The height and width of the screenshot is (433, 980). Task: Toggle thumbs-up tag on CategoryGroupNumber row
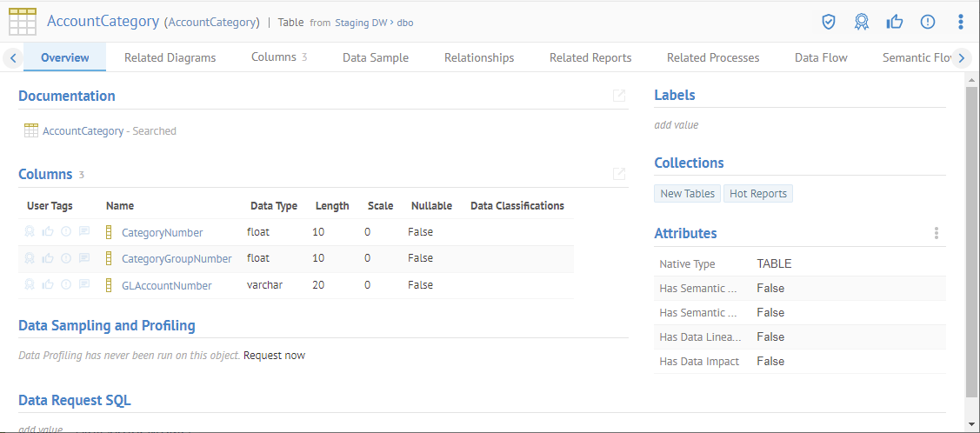48,258
